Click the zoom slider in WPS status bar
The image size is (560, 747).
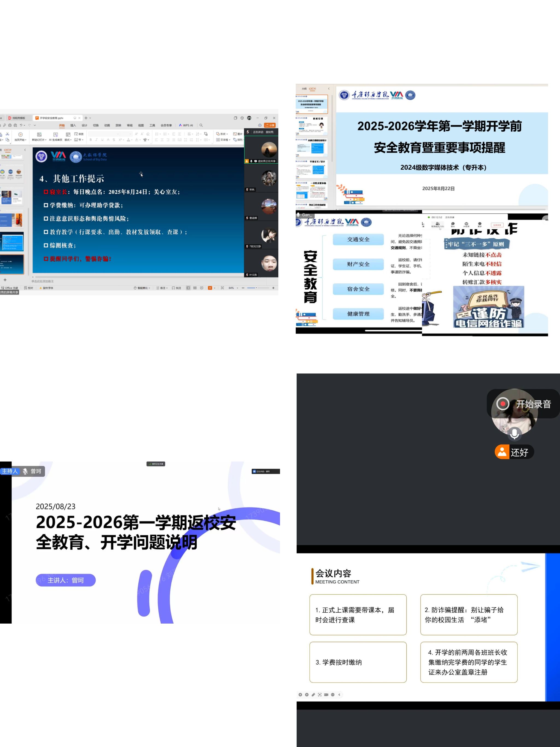[256, 288]
